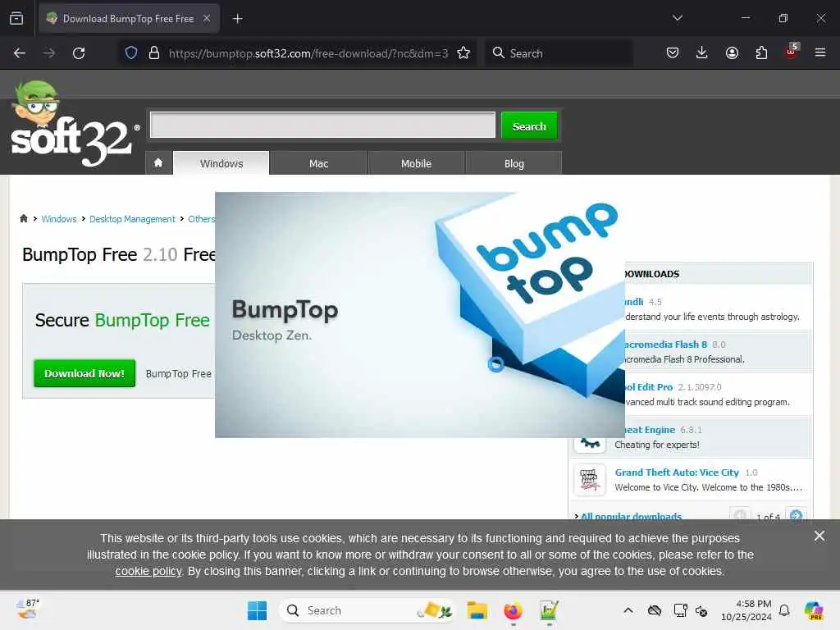Save page to Pocket
This screenshot has height=630, width=840.
[x=673, y=52]
